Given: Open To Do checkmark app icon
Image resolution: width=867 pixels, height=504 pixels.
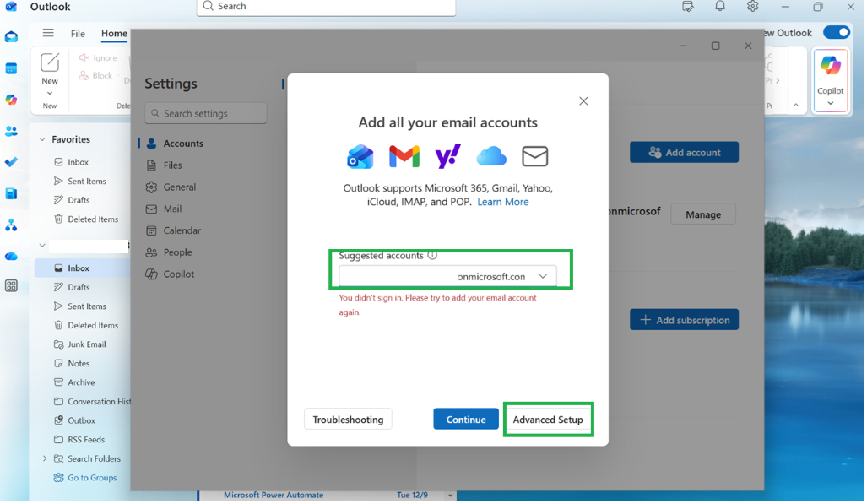Looking at the screenshot, I should [x=11, y=162].
